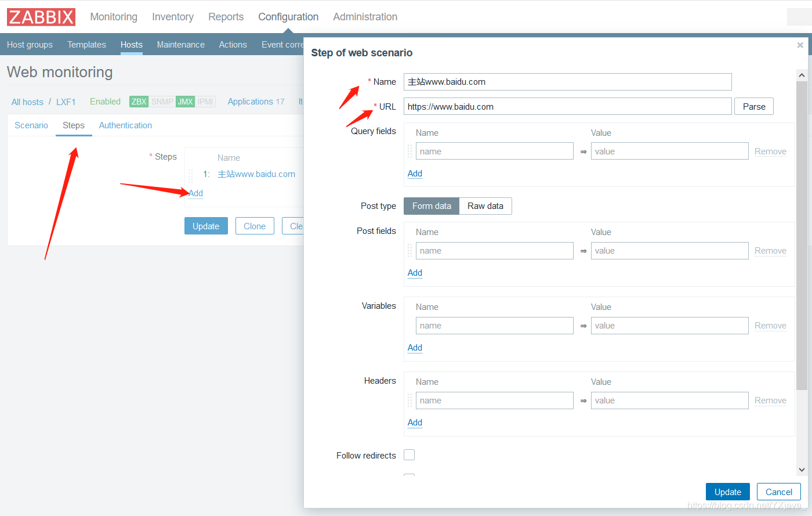Viewport: 812px width, 516px height.
Task: Focus the Headers value input
Action: pyautogui.click(x=670, y=400)
